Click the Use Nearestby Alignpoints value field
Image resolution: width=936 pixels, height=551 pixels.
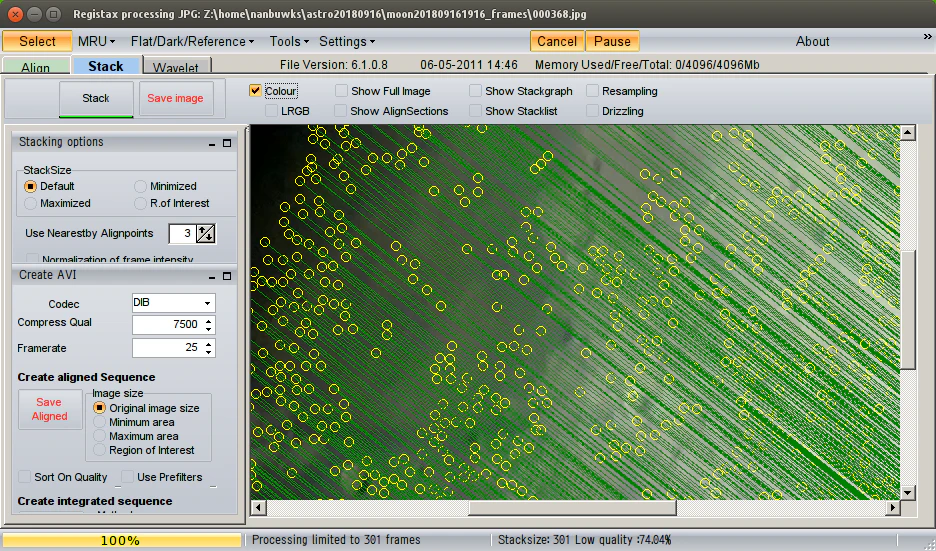tap(183, 233)
